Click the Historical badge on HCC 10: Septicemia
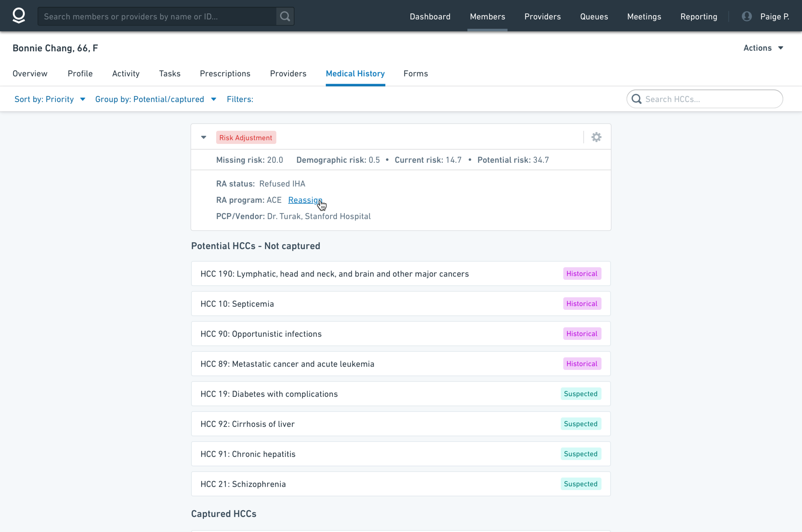802x532 pixels. coord(582,304)
